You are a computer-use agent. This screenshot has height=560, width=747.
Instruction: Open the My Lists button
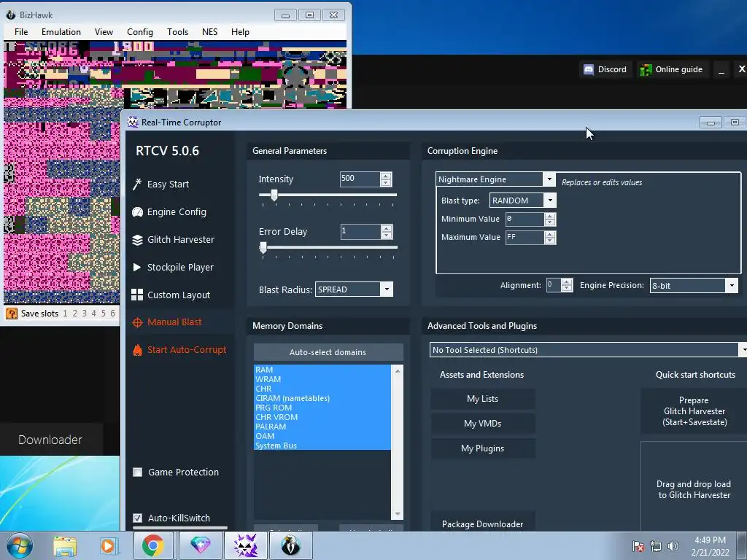pos(483,399)
